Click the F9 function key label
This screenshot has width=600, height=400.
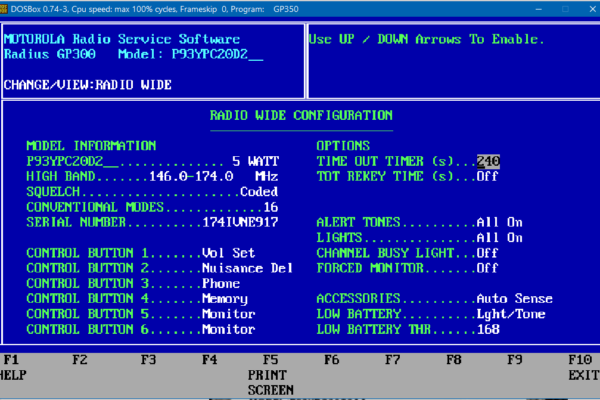coord(515,360)
